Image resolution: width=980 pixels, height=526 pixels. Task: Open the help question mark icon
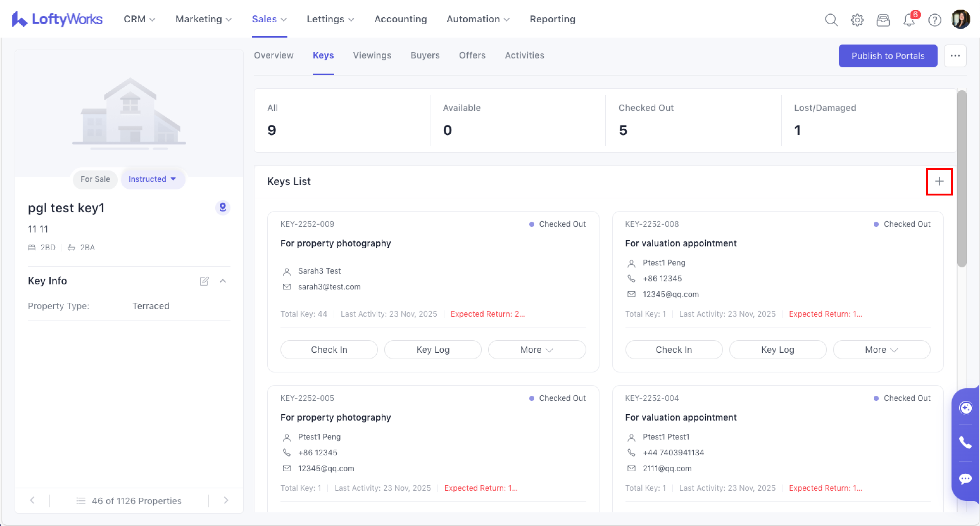(934, 19)
